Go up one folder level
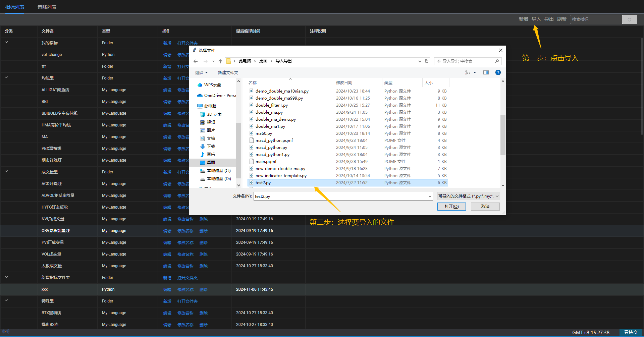 click(220, 61)
